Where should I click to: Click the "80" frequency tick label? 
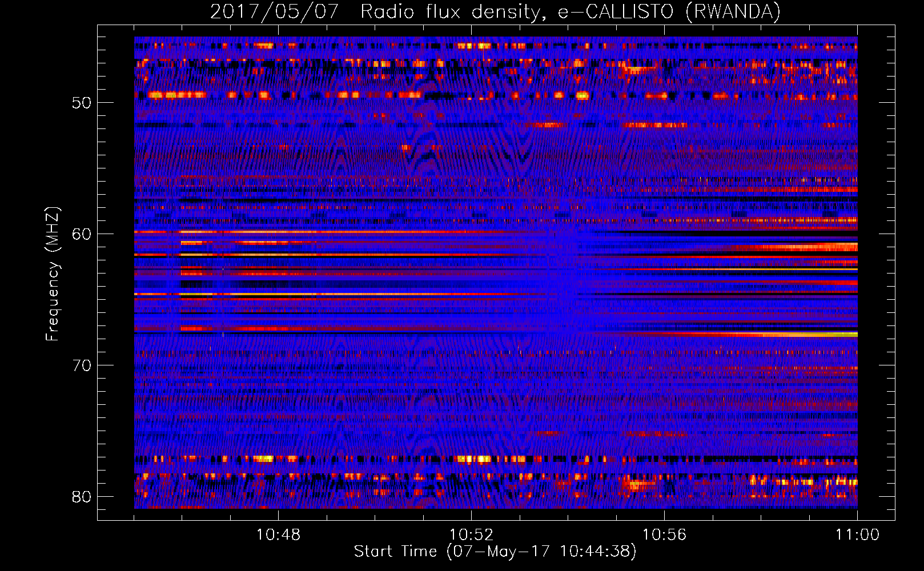[x=82, y=497]
